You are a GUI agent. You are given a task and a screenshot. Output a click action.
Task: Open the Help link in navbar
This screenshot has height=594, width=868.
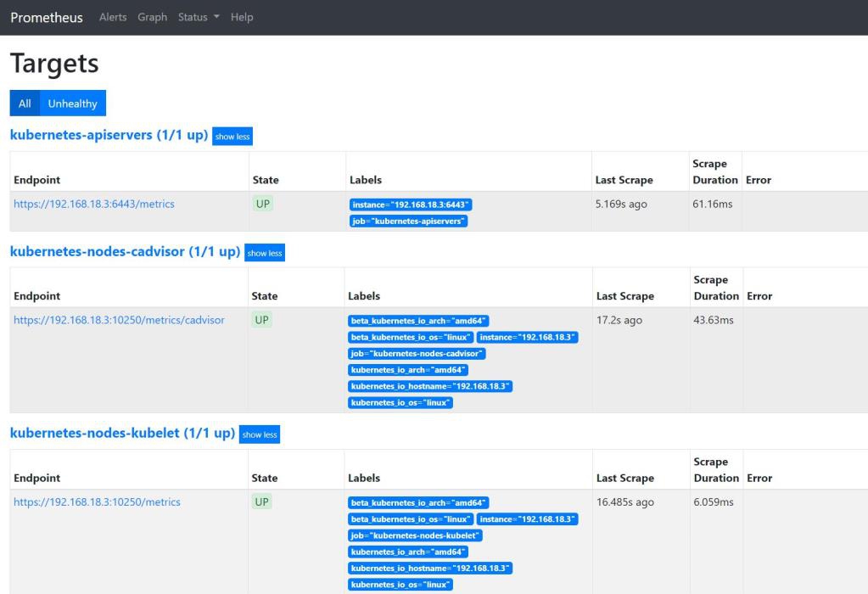point(242,17)
